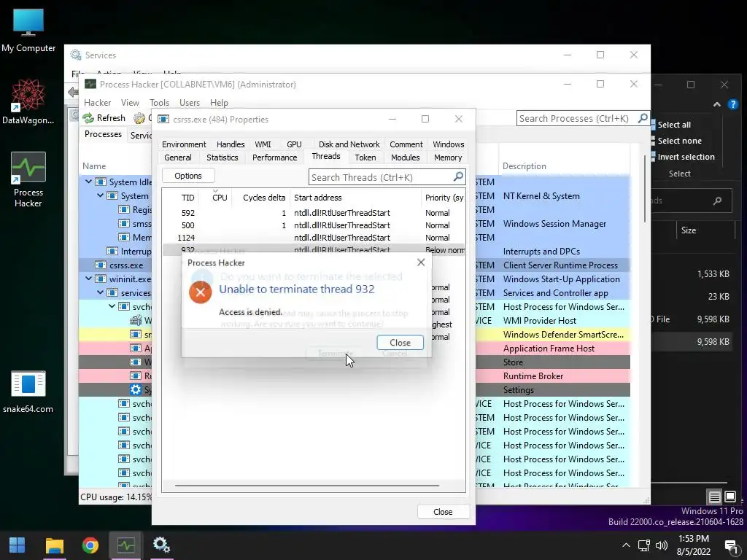The width and height of the screenshot is (747, 560).
Task: Sort threads by TID column
Action: click(x=187, y=198)
